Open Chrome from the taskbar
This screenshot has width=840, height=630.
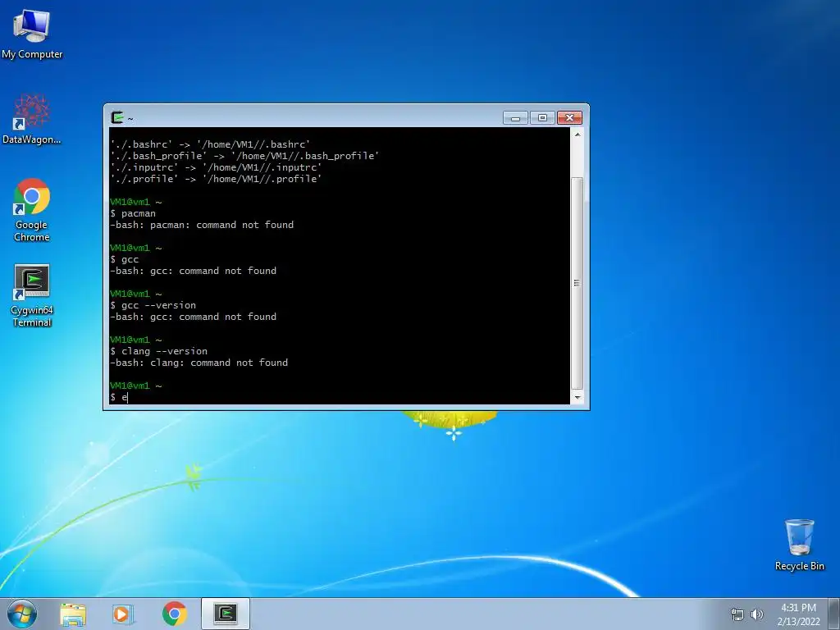click(x=174, y=614)
